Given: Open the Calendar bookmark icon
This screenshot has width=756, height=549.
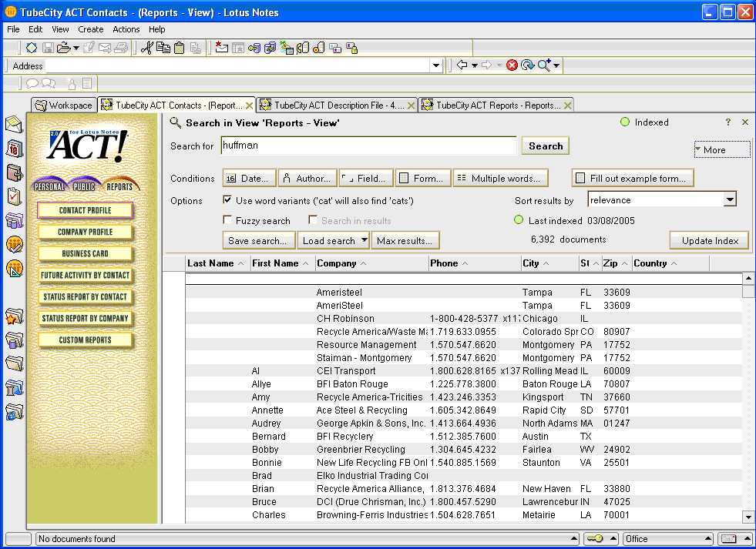Looking at the screenshot, I should coord(14,149).
